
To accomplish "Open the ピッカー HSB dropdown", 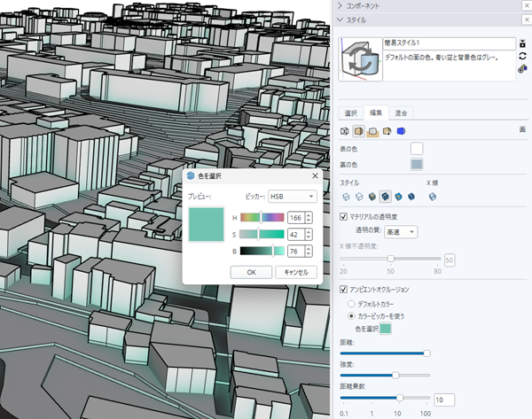I will click(x=293, y=197).
